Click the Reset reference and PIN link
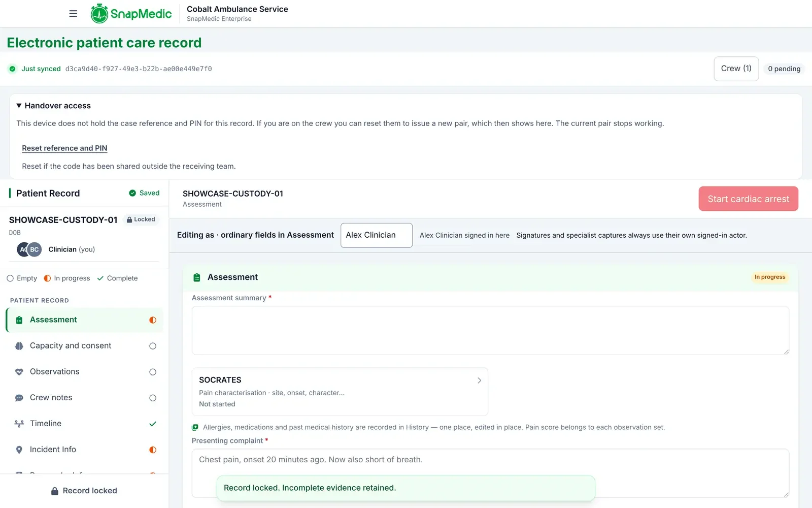 pos(64,148)
